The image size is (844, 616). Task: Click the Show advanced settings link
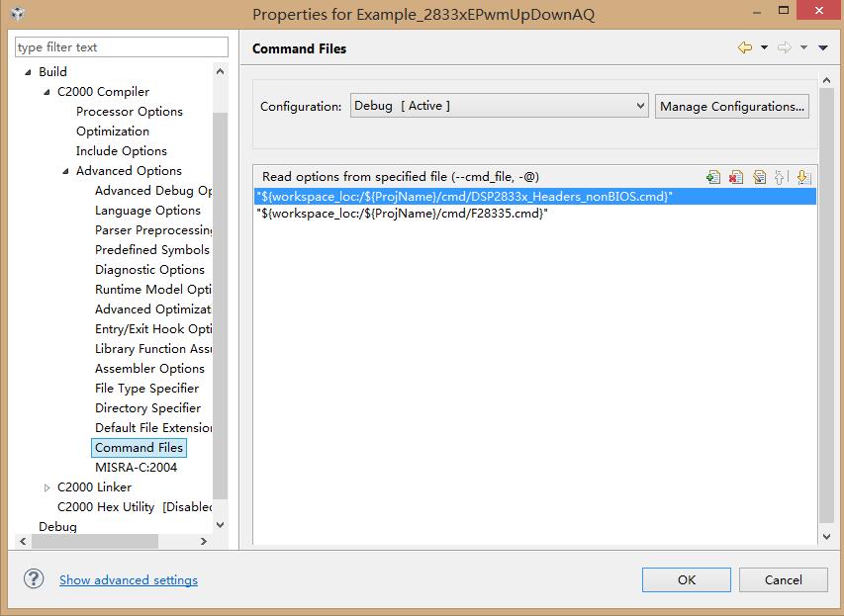pos(129,580)
